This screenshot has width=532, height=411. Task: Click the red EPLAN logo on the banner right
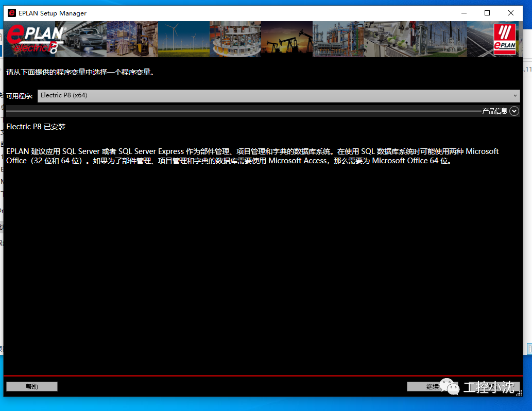click(x=505, y=39)
